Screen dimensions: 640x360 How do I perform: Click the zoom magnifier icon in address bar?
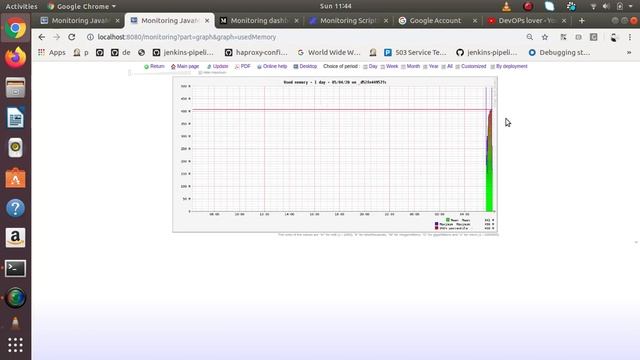tap(529, 37)
